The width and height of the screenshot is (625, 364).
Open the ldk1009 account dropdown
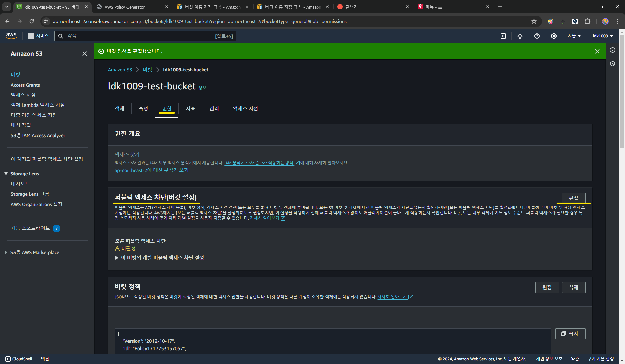[x=603, y=36]
